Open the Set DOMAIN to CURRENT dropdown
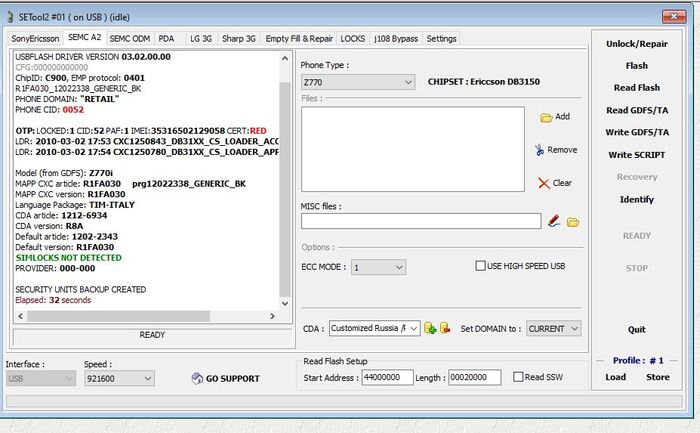The image size is (700, 433). tap(554, 329)
